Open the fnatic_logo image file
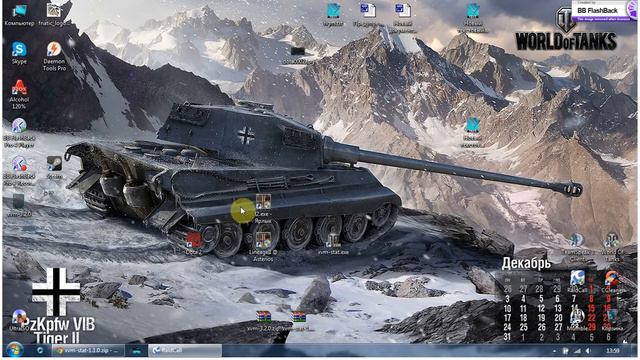Screen dimensions: 640x360 (54, 15)
